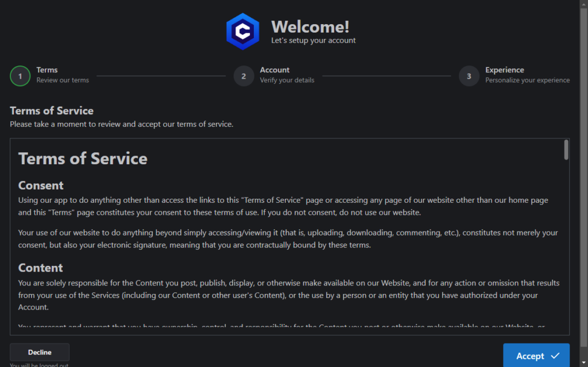
Task: Select step 2 circle for Account
Action: 243,76
